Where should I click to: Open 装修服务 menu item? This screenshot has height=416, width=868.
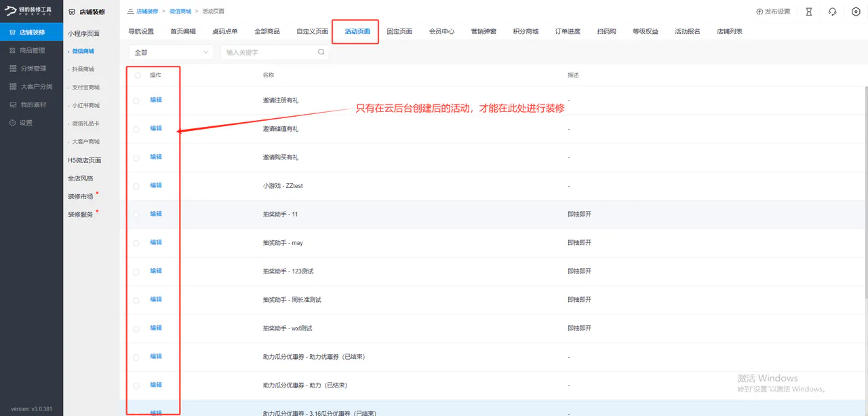[81, 214]
